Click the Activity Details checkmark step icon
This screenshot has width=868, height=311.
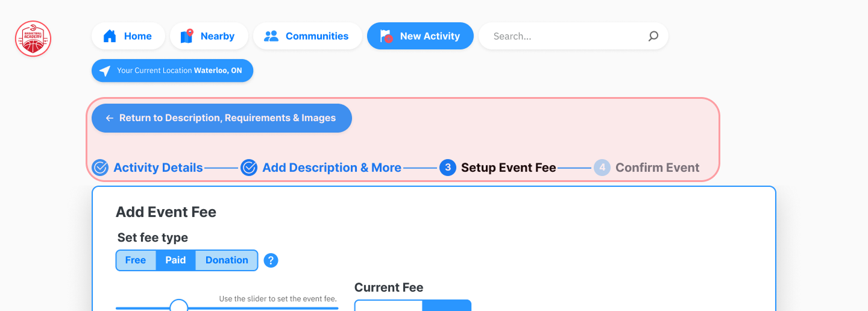pyautogui.click(x=100, y=168)
